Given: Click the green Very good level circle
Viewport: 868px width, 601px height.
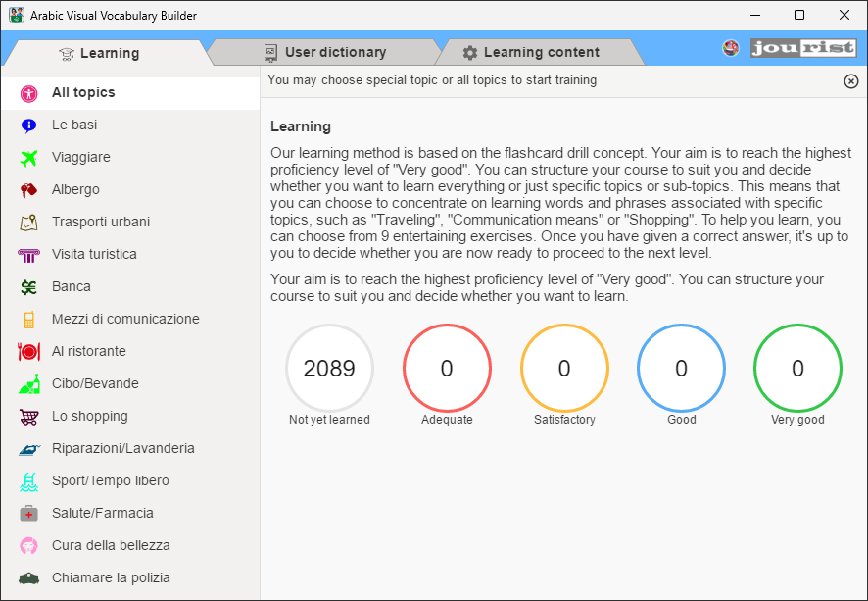Looking at the screenshot, I should click(797, 369).
